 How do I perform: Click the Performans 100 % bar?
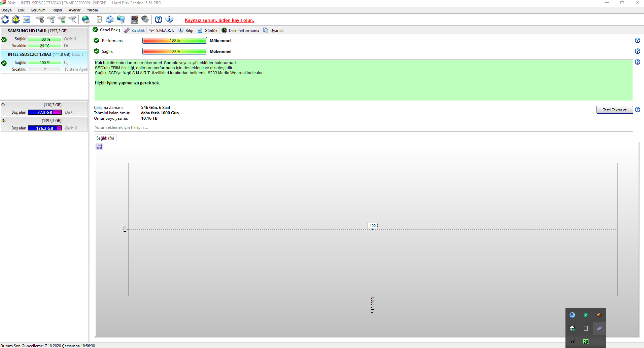(x=175, y=41)
